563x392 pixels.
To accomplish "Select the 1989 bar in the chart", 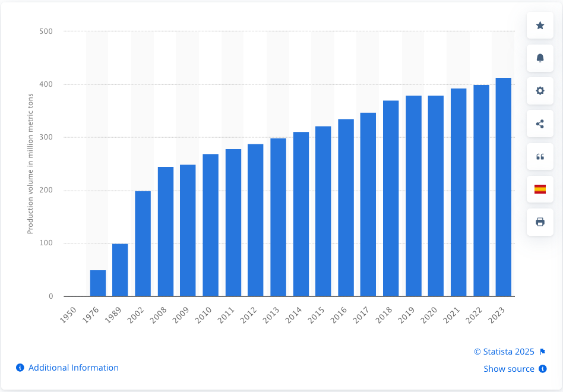I will pyautogui.click(x=120, y=270).
